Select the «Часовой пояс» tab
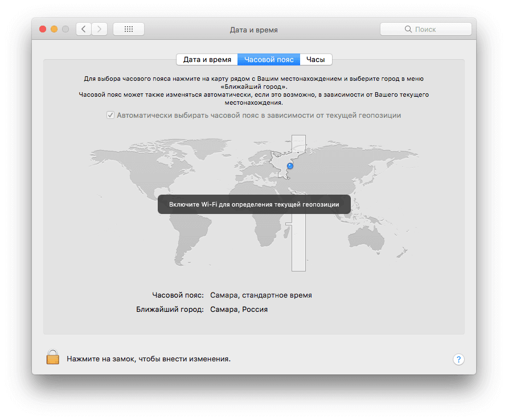The image size is (508, 420). click(x=269, y=59)
